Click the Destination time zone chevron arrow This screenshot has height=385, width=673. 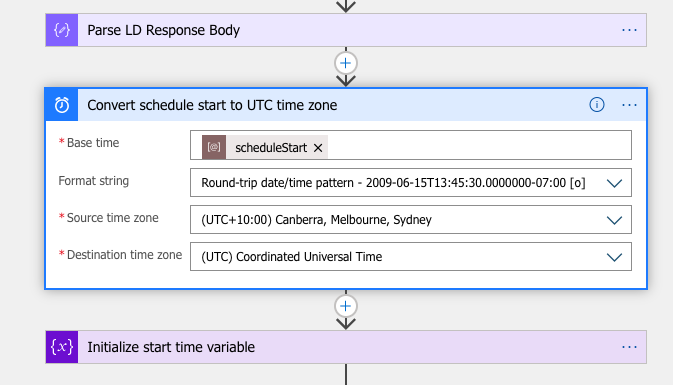(614, 257)
